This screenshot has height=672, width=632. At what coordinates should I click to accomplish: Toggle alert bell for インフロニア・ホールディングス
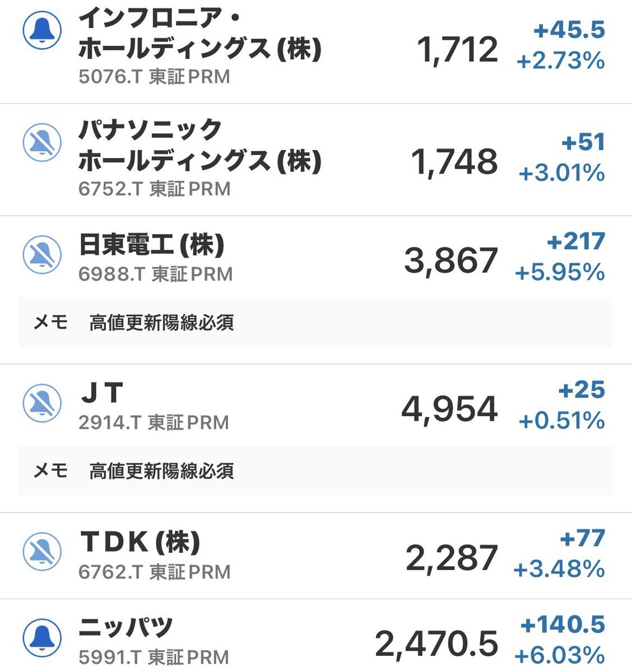click(42, 30)
